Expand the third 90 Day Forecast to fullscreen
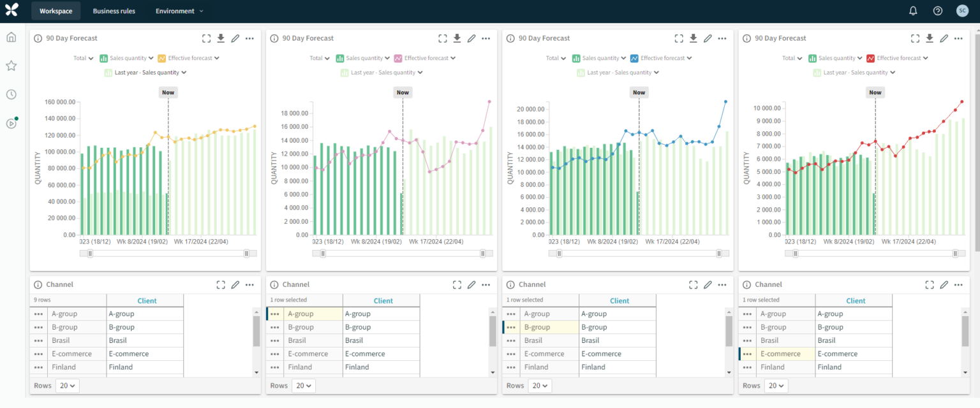 pos(679,38)
